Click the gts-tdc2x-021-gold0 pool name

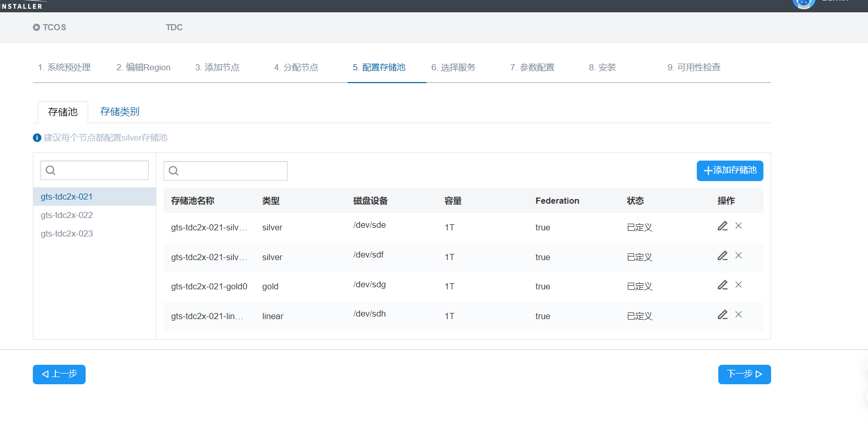click(209, 286)
